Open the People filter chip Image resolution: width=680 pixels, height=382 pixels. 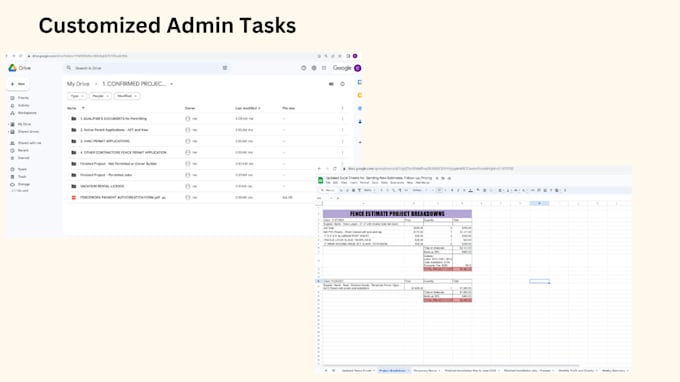coord(100,96)
